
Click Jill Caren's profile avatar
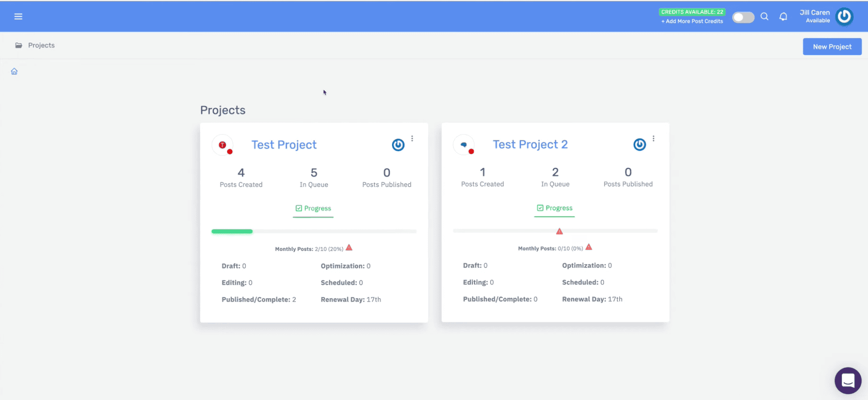pos(844,17)
